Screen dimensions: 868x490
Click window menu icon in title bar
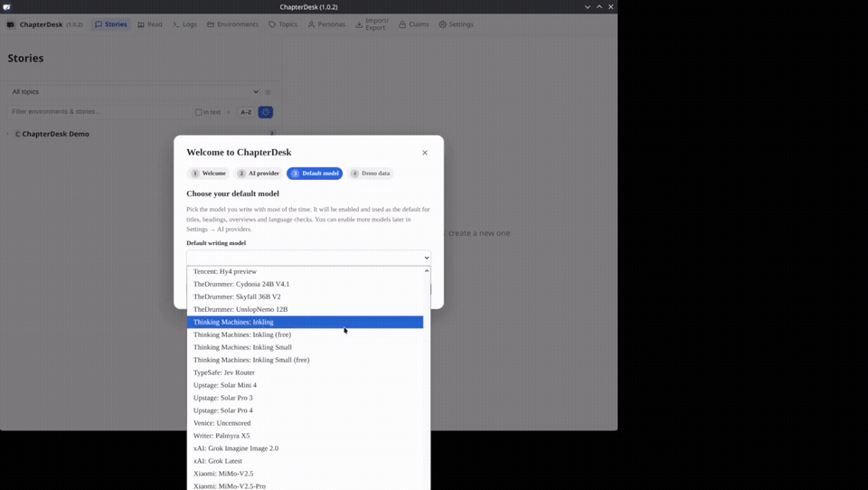[x=6, y=6]
